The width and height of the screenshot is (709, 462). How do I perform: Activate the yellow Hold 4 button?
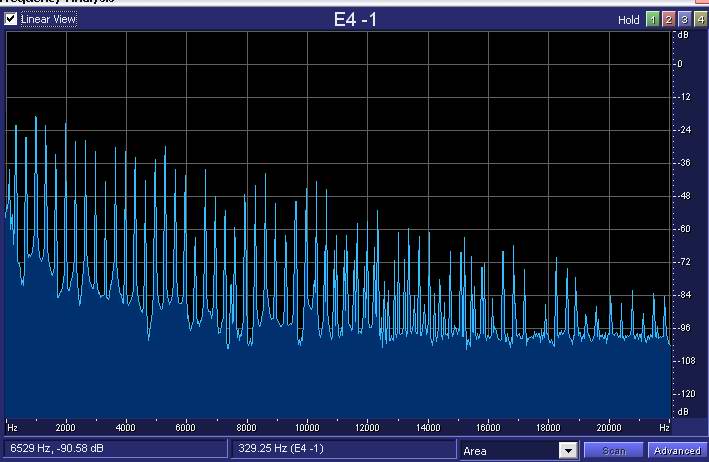pyautogui.click(x=699, y=19)
